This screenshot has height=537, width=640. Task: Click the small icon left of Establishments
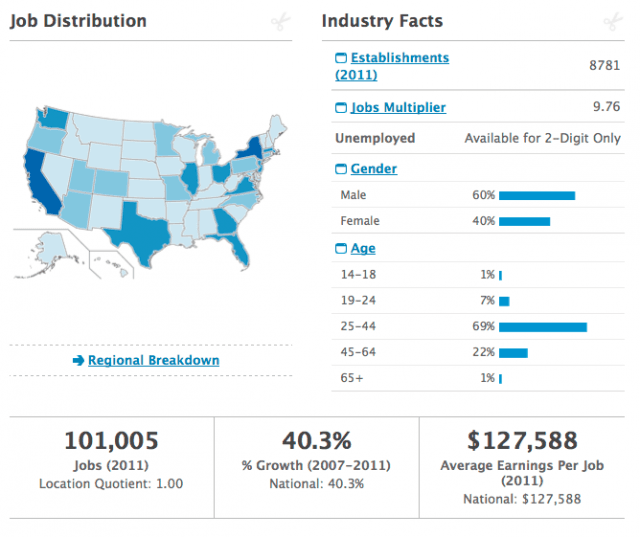click(x=341, y=59)
